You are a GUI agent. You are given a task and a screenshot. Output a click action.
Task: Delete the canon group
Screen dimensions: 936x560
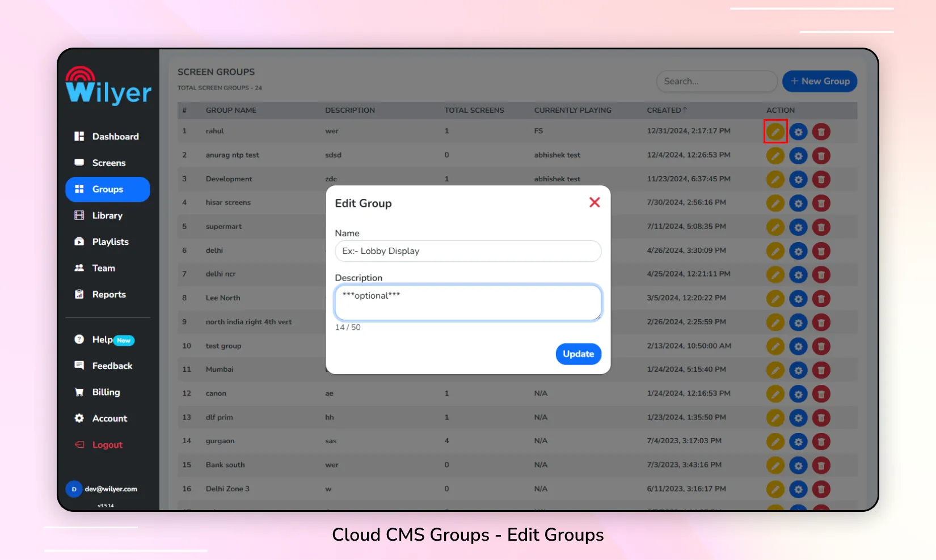(x=821, y=394)
